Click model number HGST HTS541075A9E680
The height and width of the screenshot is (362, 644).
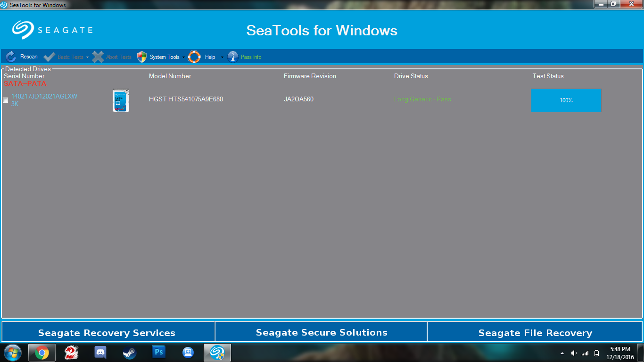(186, 99)
